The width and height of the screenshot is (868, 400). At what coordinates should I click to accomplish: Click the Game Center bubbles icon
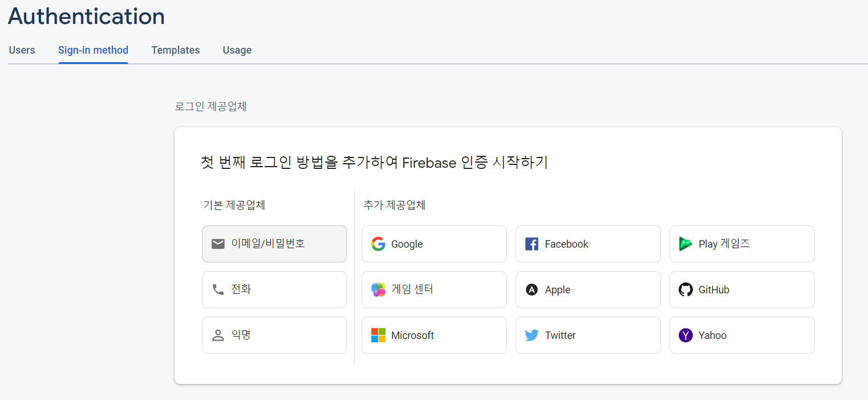tap(378, 289)
